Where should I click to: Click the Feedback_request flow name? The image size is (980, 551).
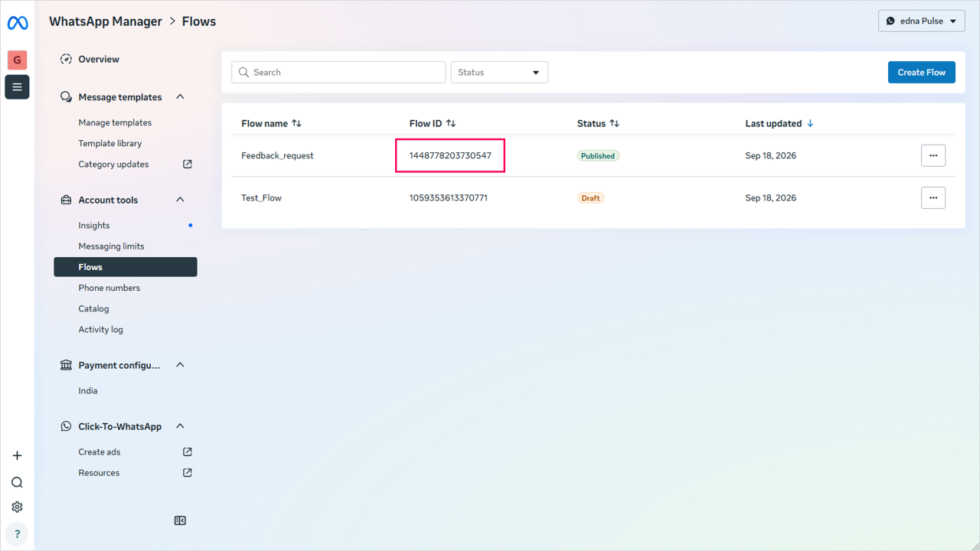click(x=277, y=155)
